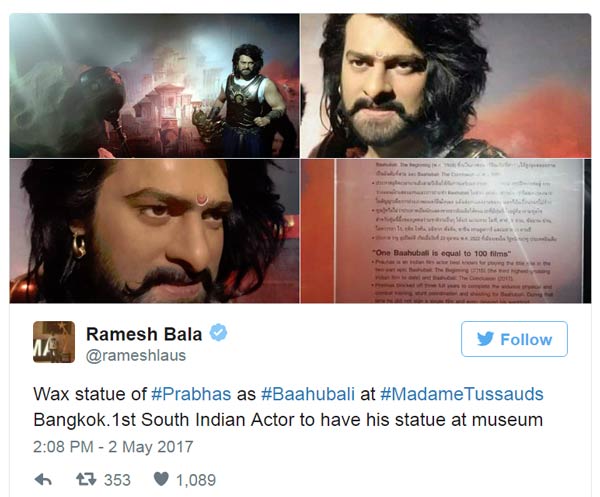600x497 pixels.
Task: Click the reply arrow icon
Action: [x=43, y=479]
